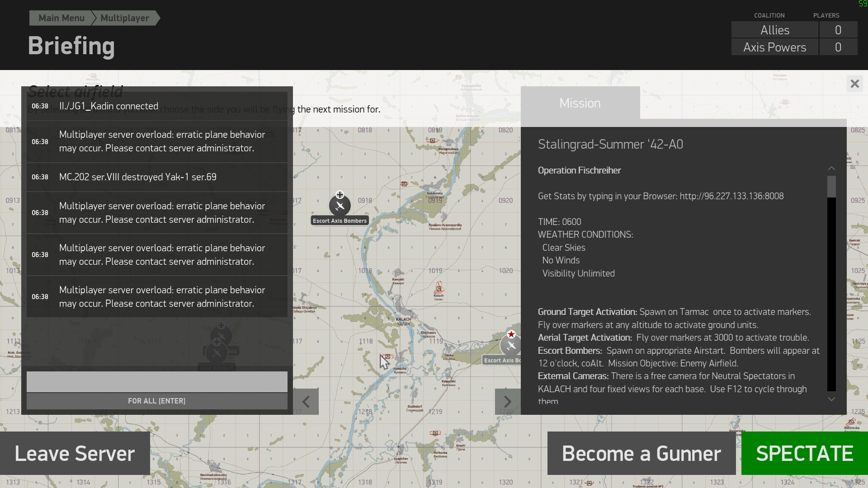Viewport: 868px width, 488px height.
Task: Choose the Axis Powers coalition
Action: 774,47
